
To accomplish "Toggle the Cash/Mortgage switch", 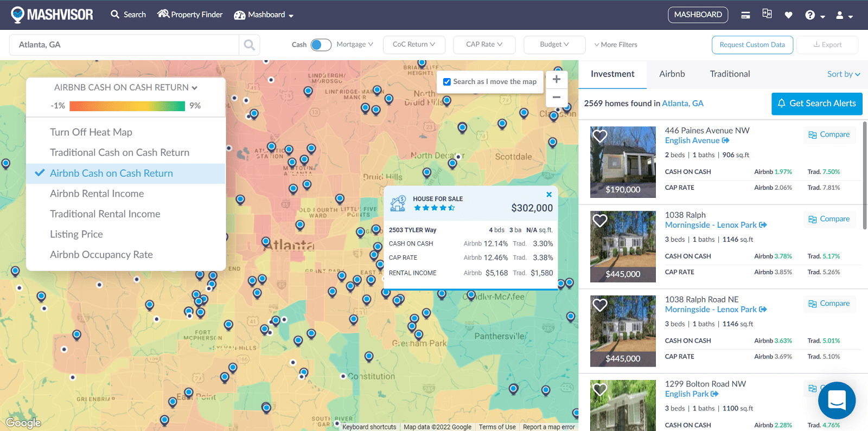I will [x=321, y=45].
